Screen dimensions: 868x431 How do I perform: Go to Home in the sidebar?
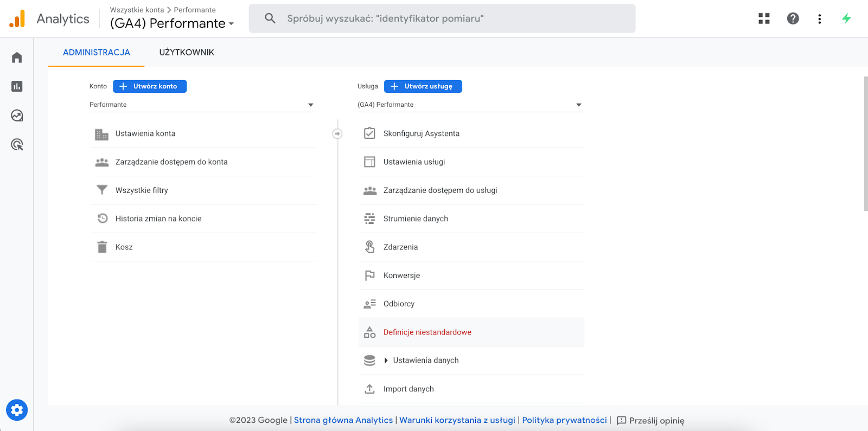point(17,57)
